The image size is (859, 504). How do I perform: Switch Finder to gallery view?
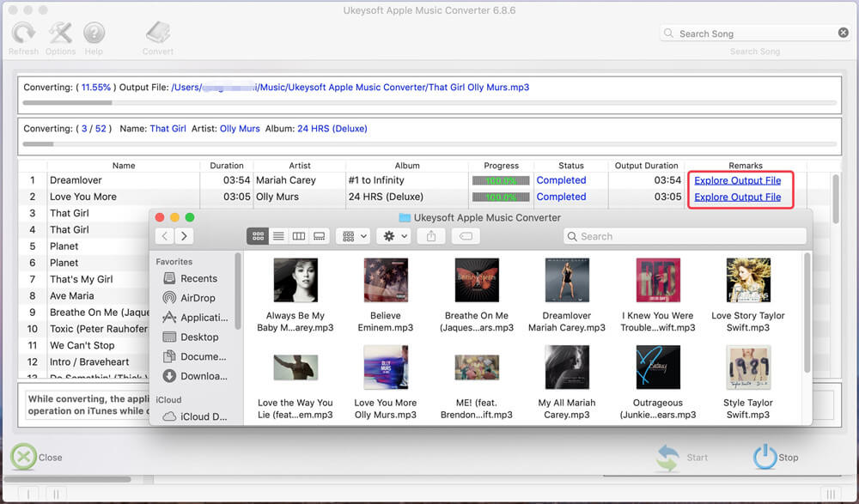point(320,236)
